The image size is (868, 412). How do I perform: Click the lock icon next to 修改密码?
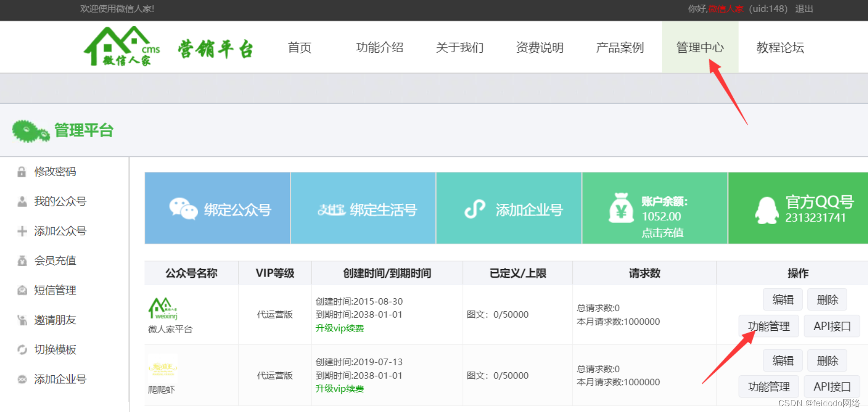tap(22, 172)
